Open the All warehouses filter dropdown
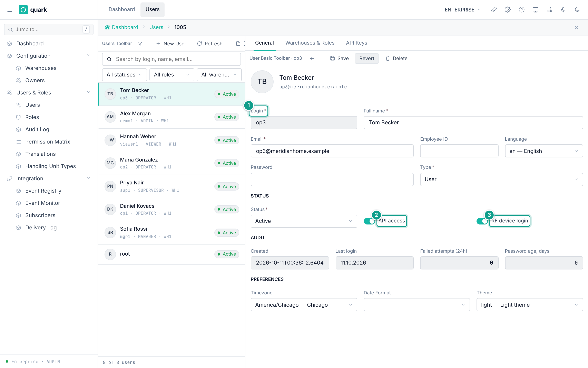 click(x=219, y=75)
